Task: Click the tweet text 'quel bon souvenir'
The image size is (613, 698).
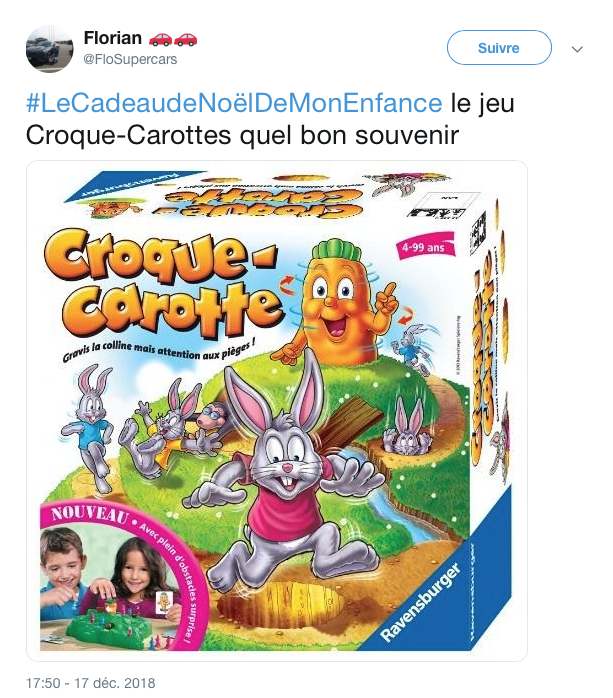Action: point(349,136)
